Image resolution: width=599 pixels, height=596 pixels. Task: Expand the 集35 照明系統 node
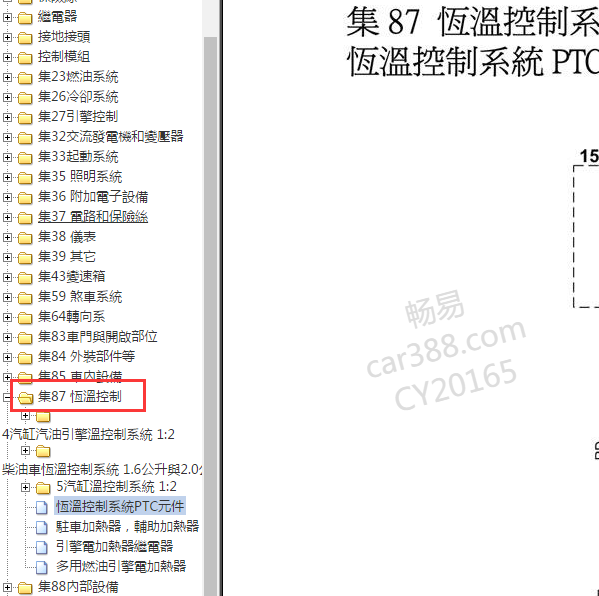pyautogui.click(x=7, y=177)
